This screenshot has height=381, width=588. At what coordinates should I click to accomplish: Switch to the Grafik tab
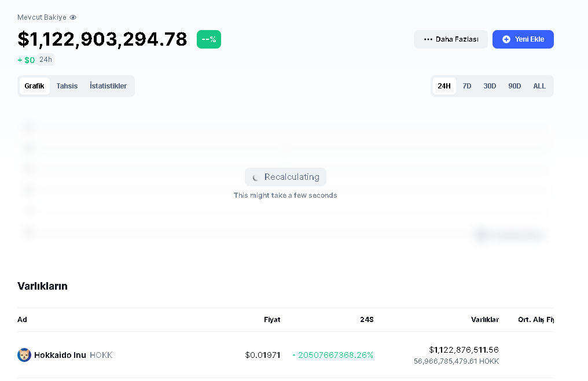point(35,86)
